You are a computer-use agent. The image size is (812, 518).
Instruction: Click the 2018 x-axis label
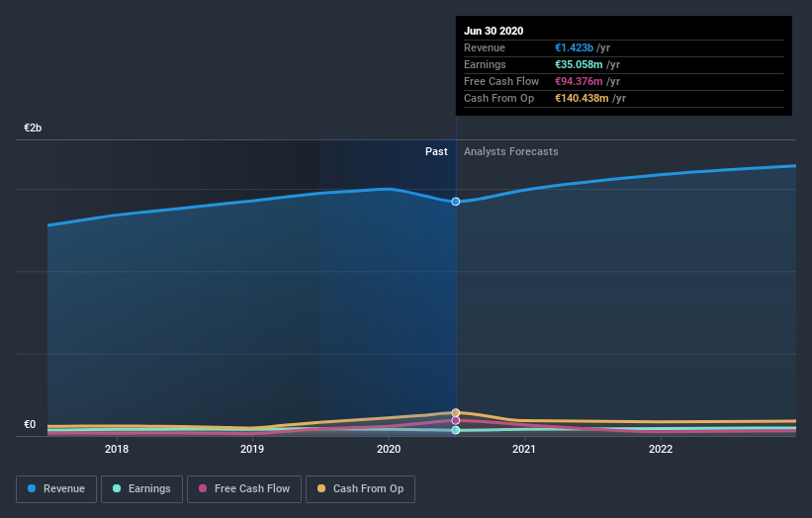[x=117, y=449]
